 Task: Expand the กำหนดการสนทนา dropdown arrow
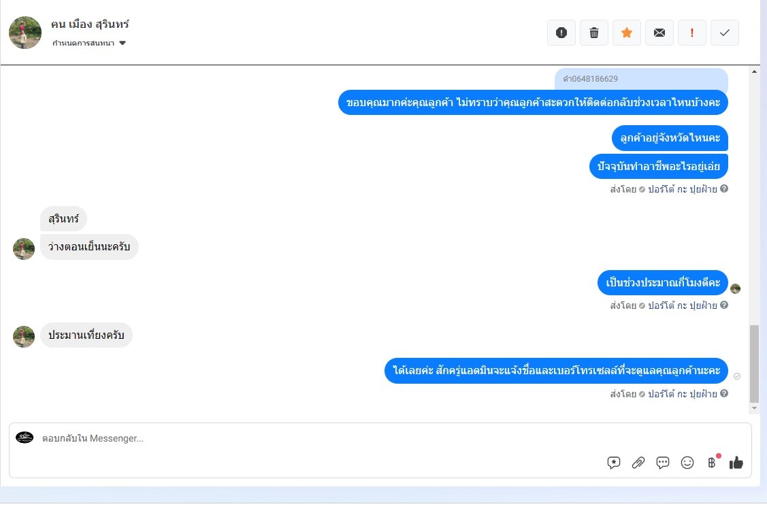pyautogui.click(x=123, y=43)
